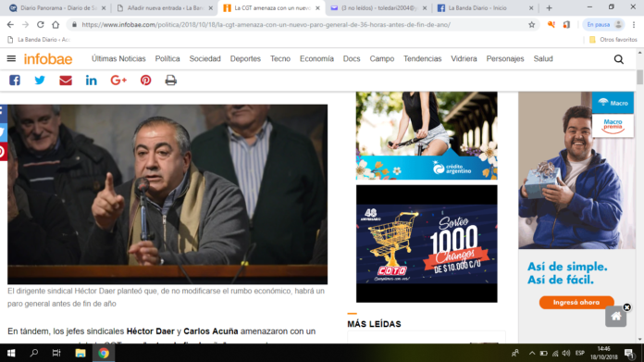Open the site search magnifier
644x362 pixels.
tap(618, 59)
